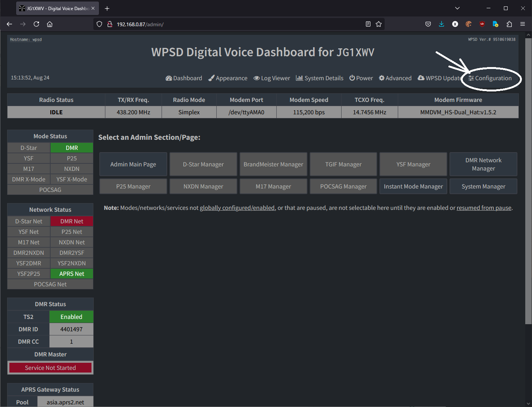The width and height of the screenshot is (532, 407).
Task: Click the 438.200 MHz frequency cell
Action: [x=133, y=112]
